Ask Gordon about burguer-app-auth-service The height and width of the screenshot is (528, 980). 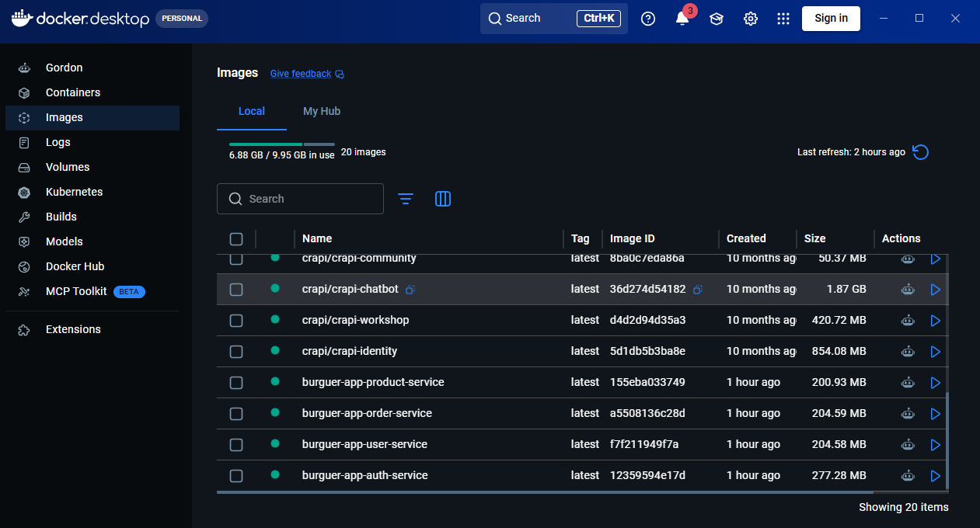click(x=908, y=475)
